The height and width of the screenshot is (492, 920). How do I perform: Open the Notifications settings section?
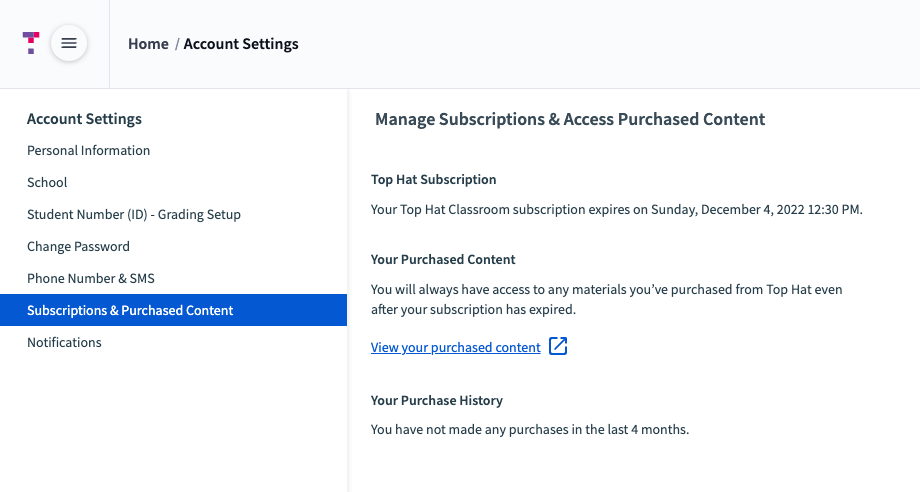(64, 342)
